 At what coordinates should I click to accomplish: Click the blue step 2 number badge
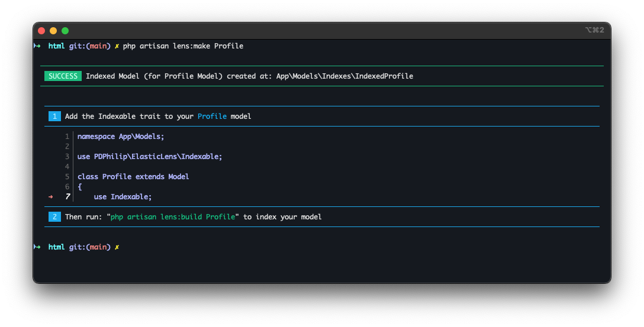(x=54, y=217)
